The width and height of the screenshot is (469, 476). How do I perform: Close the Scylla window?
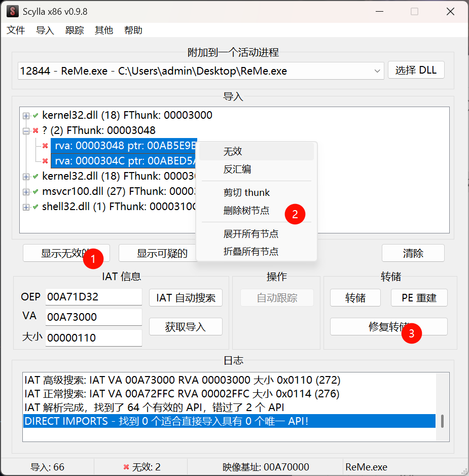[x=451, y=12]
